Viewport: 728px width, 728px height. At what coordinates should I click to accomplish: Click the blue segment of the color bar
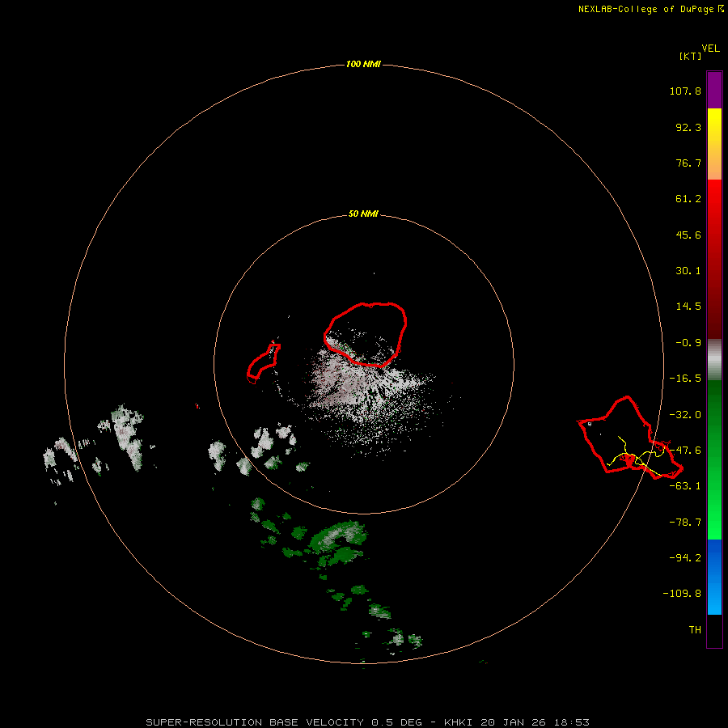(x=714, y=577)
